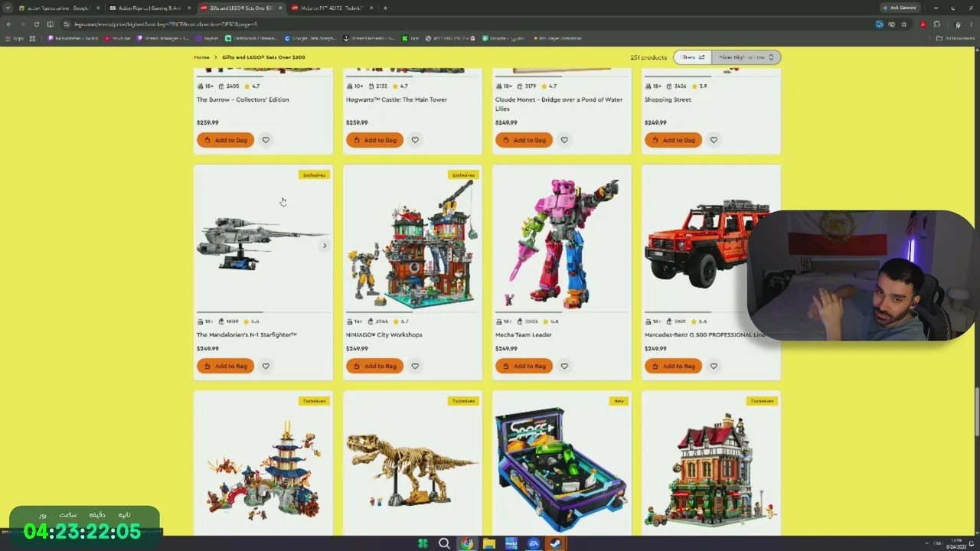The image size is (980, 551).
Task: Add Shopping Street to bag
Action: [673, 140]
